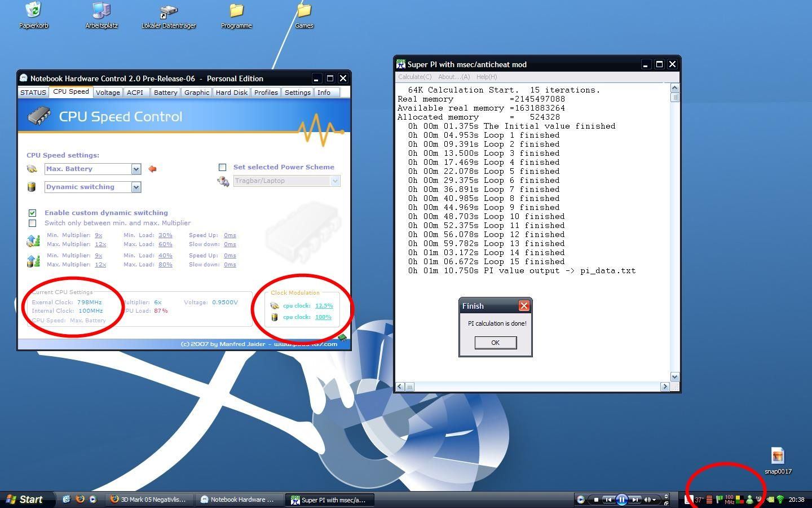Close the Finish dialog with X
Viewport: 812px width, 508px height.
(x=524, y=306)
